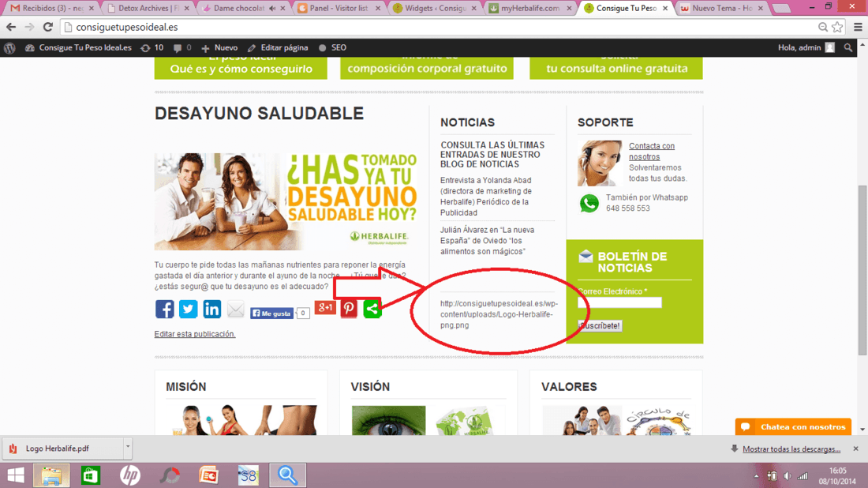The height and width of the screenshot is (488, 868).
Task: Switch to Recibidos Gmail tab
Action: pyautogui.click(x=53, y=9)
